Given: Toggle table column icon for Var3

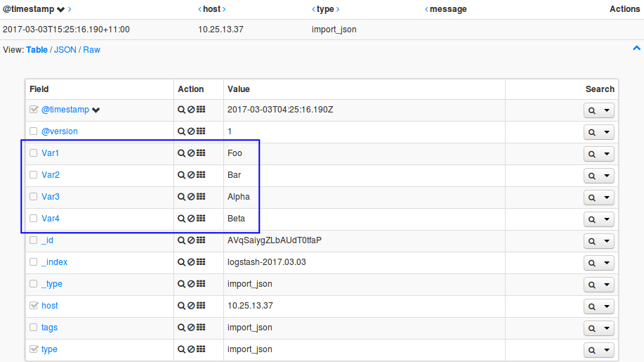Looking at the screenshot, I should (201, 197).
